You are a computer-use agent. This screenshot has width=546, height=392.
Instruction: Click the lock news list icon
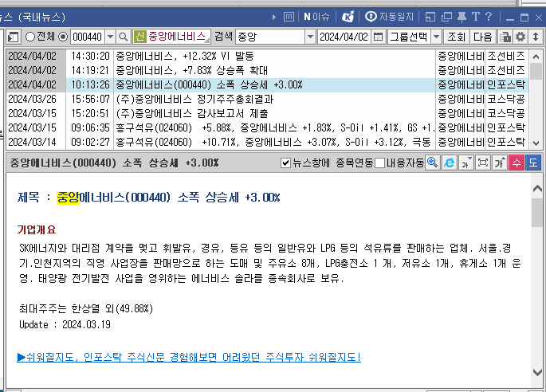click(505, 37)
